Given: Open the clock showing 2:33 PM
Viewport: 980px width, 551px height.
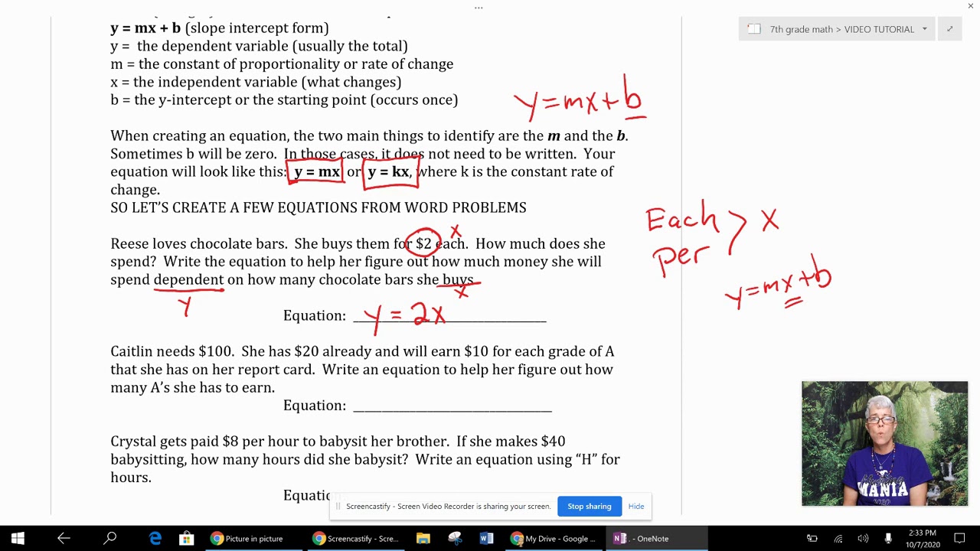Looking at the screenshot, I should (923, 539).
